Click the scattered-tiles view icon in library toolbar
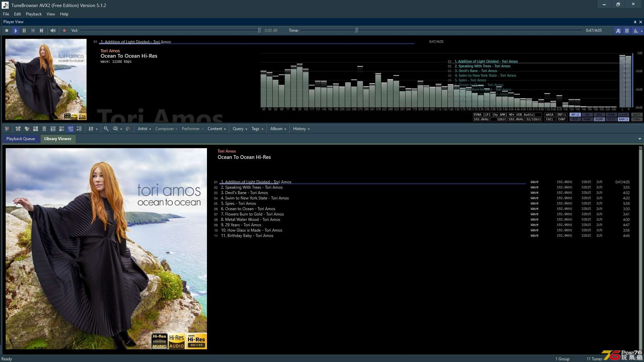The width and height of the screenshot is (644, 362). click(18, 129)
